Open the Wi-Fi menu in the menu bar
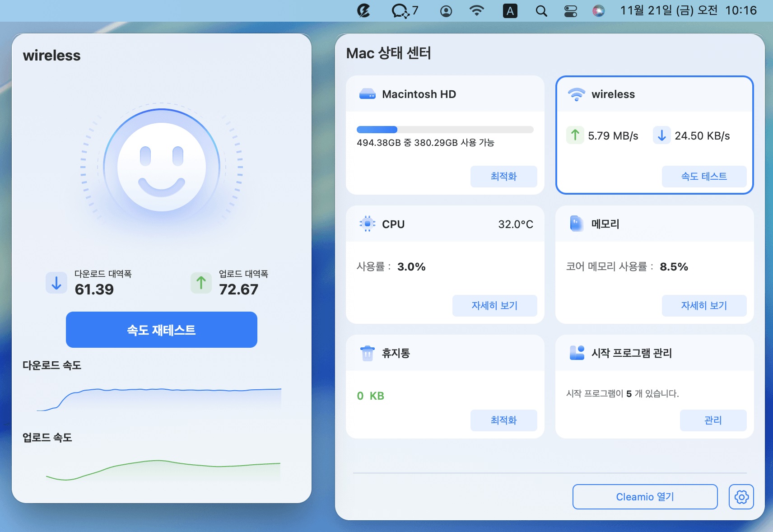Image resolution: width=773 pixels, height=532 pixels. pos(476,10)
